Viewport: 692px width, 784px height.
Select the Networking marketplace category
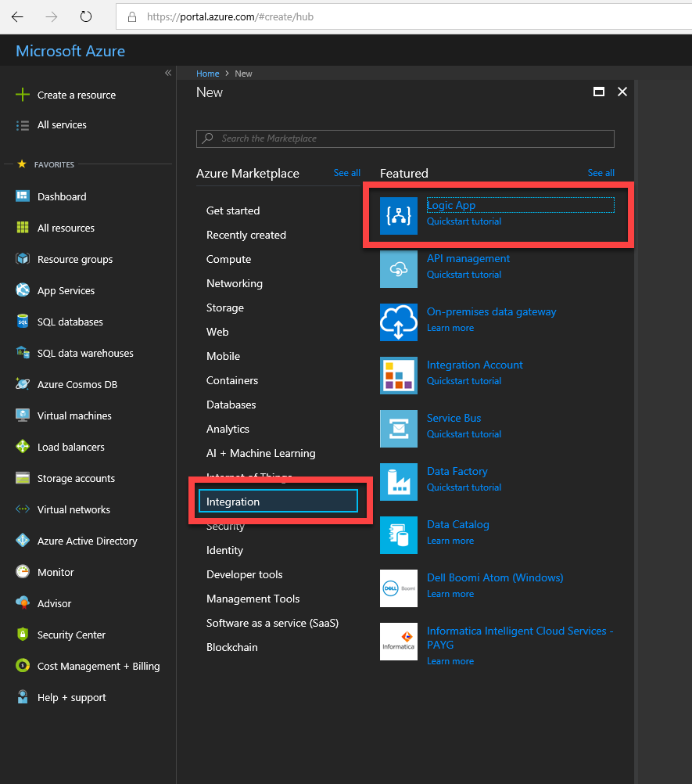point(235,283)
